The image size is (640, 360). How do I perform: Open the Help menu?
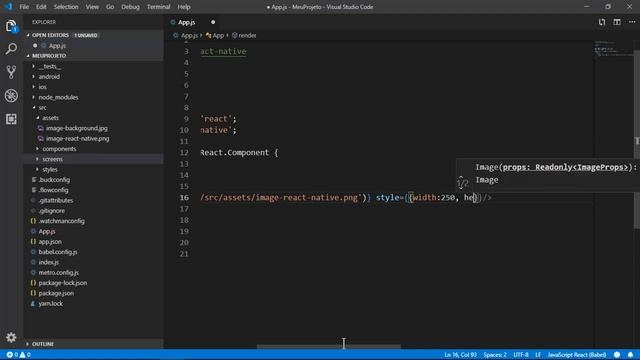point(184,7)
